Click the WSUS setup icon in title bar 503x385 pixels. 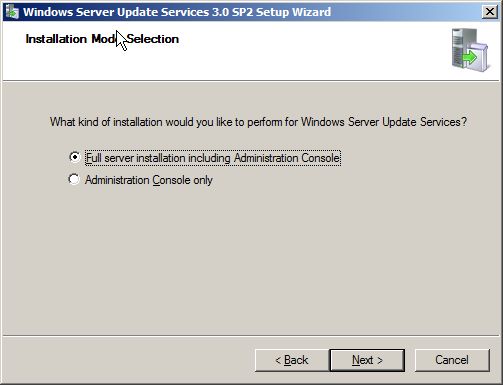click(x=13, y=12)
